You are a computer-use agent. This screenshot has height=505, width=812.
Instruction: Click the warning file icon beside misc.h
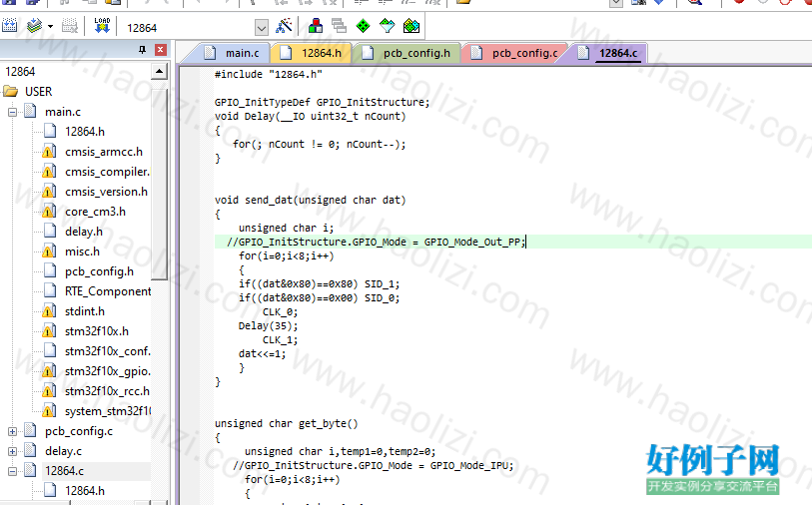click(49, 252)
